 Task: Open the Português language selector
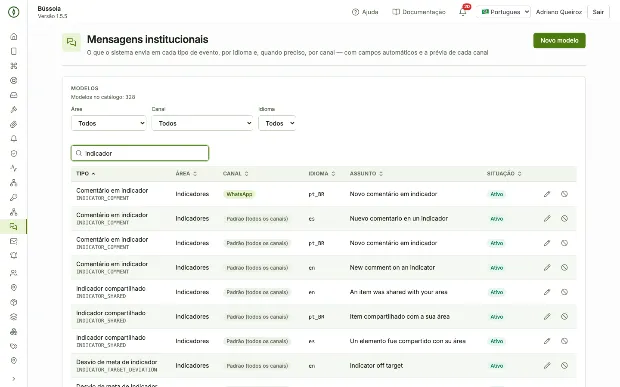[503, 12]
